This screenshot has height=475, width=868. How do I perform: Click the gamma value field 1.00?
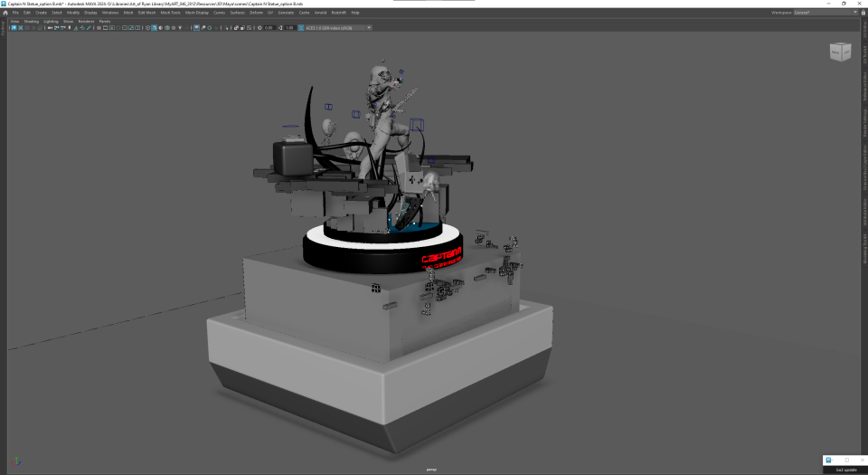(x=289, y=28)
